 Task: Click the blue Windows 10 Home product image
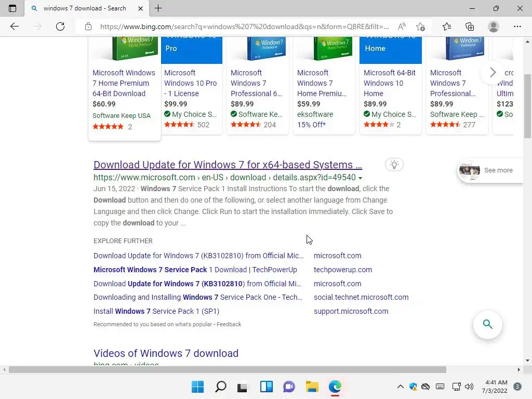(391, 50)
